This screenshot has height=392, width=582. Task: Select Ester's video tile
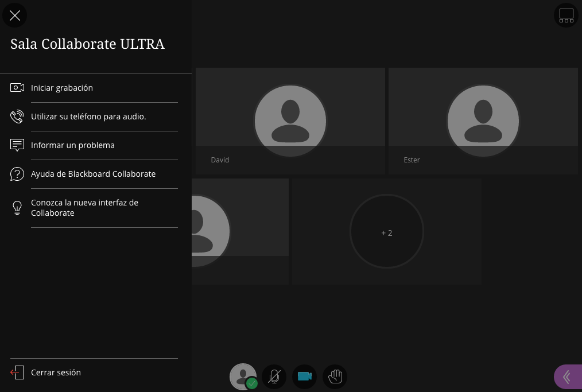pyautogui.click(x=483, y=121)
